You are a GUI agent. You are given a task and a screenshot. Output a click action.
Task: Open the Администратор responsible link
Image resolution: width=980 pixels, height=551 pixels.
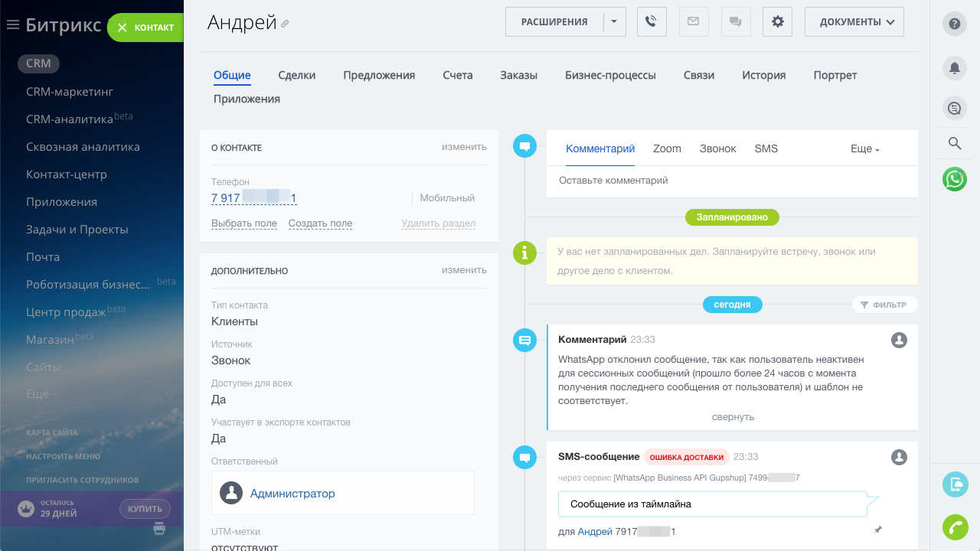292,494
